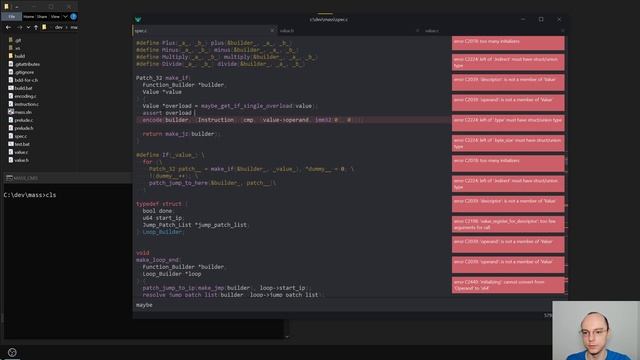640x360 pixels.
Task: Click the MASS_CMD console title bar
Action: click(x=67, y=178)
